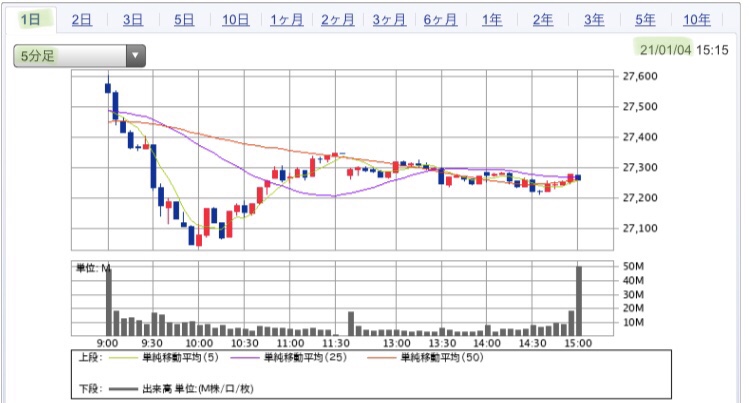
Task: Switch to the 10年 chart range
Action: click(x=696, y=20)
